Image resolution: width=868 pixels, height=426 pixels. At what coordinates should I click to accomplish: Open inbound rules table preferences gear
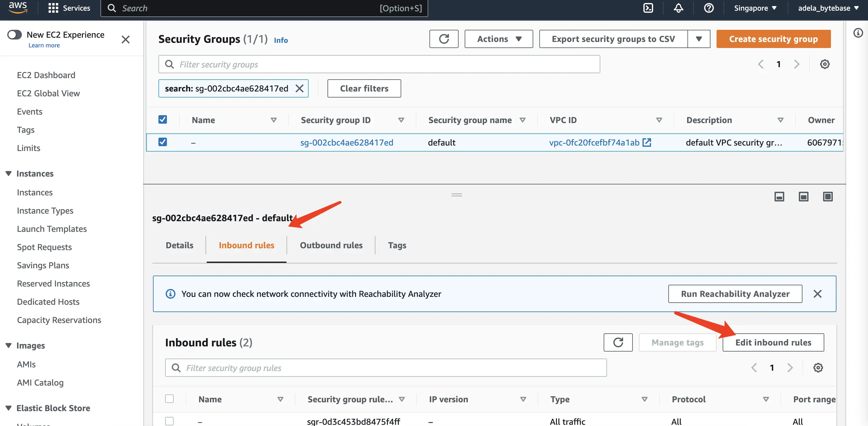coord(818,368)
